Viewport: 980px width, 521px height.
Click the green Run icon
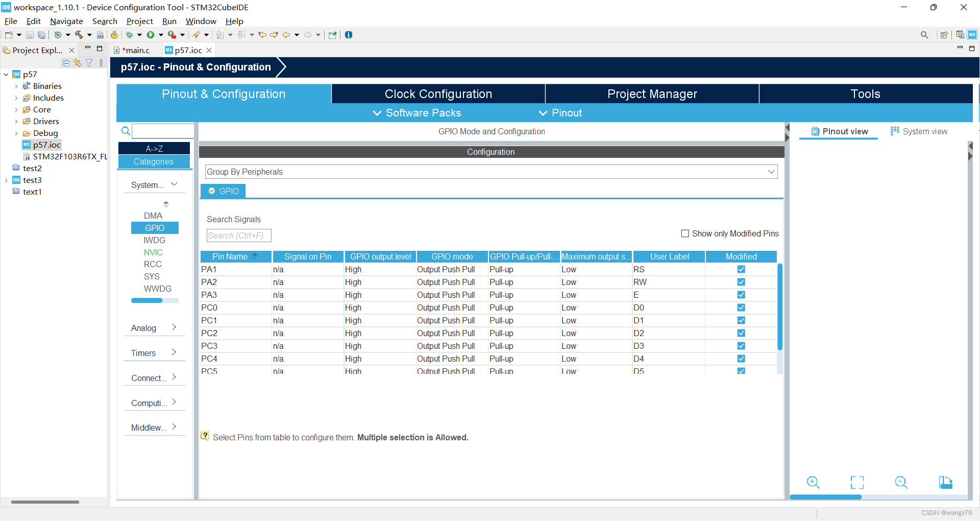[x=151, y=35]
